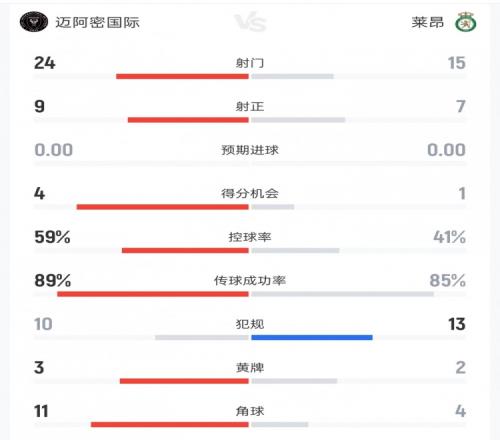Viewport: 500px width, 440px height.
Task: Click the Lyon fouls value 13
Action: 456,324
